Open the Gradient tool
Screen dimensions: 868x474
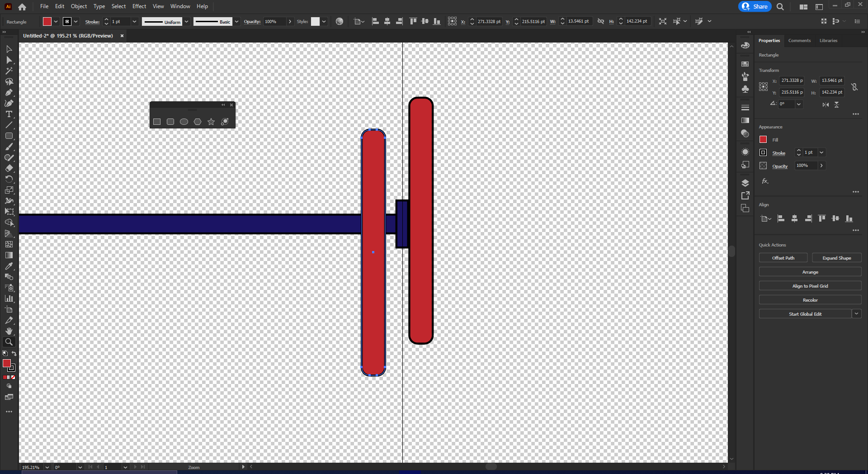9,255
